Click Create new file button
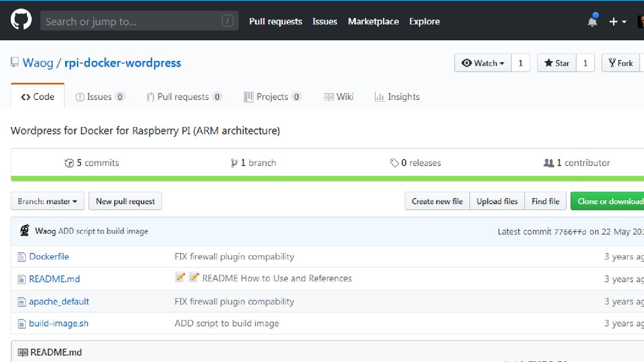Viewport: 644px width, 362px height. 437,201
